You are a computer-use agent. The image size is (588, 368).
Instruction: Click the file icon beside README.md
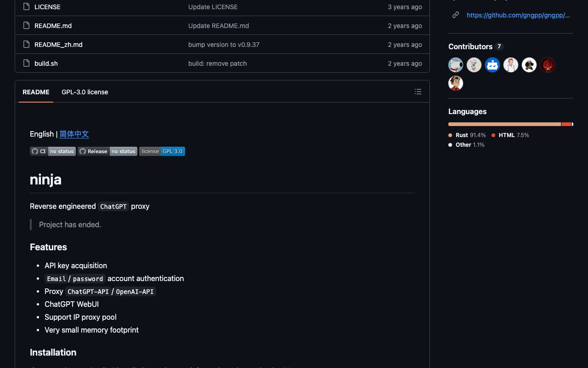click(x=26, y=26)
